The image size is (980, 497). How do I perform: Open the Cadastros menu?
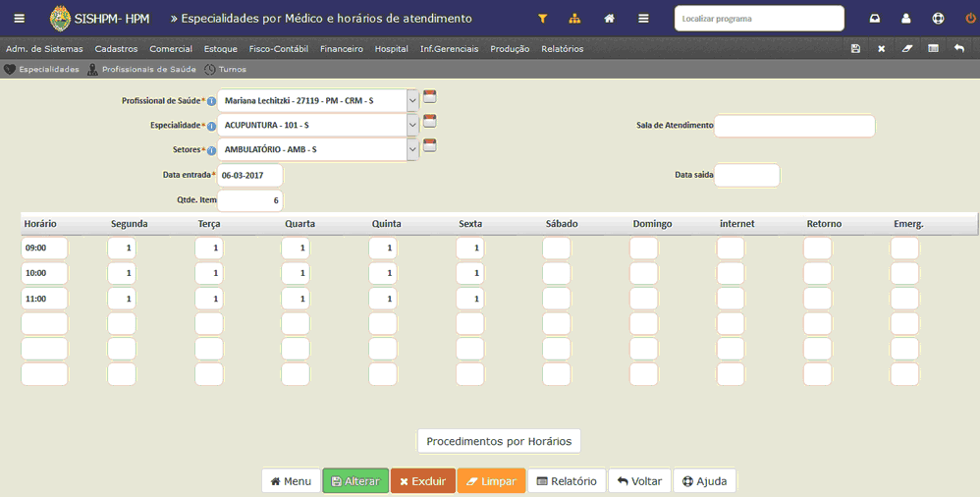[116, 49]
